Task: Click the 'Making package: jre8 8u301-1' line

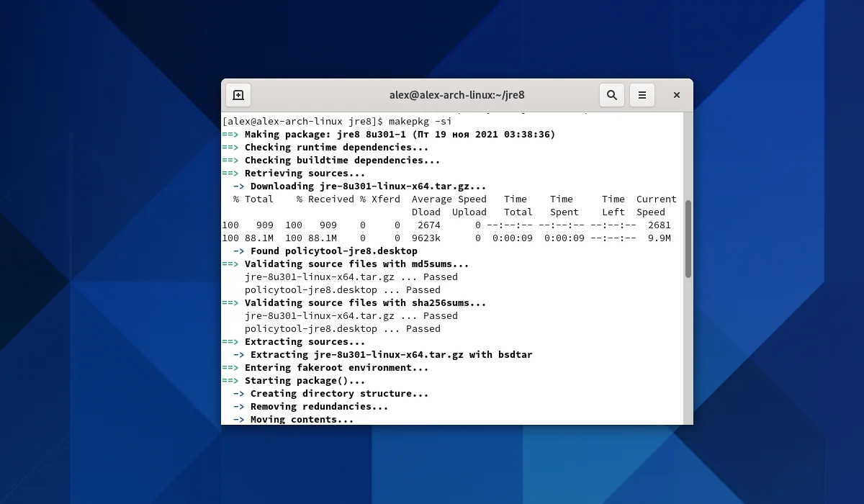Action: [389, 135]
